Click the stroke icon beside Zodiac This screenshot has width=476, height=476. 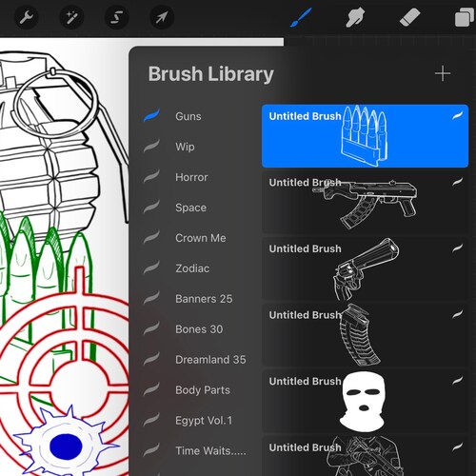tap(151, 268)
